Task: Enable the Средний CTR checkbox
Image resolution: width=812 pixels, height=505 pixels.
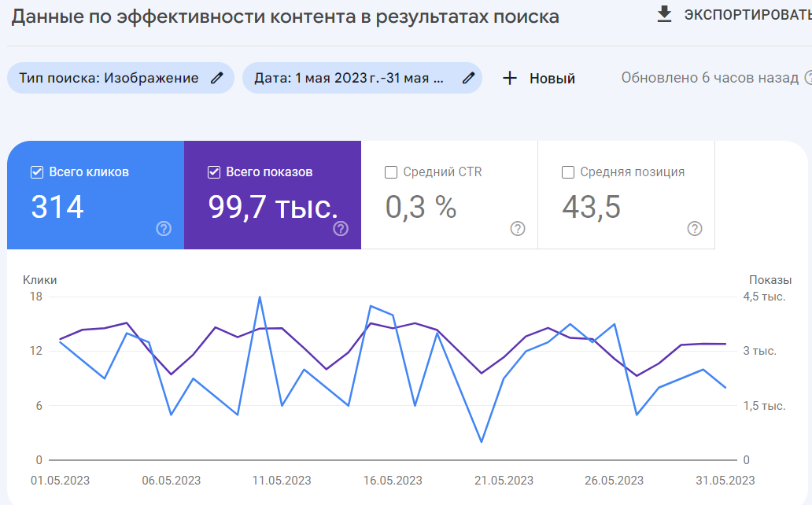Action: 392,171
